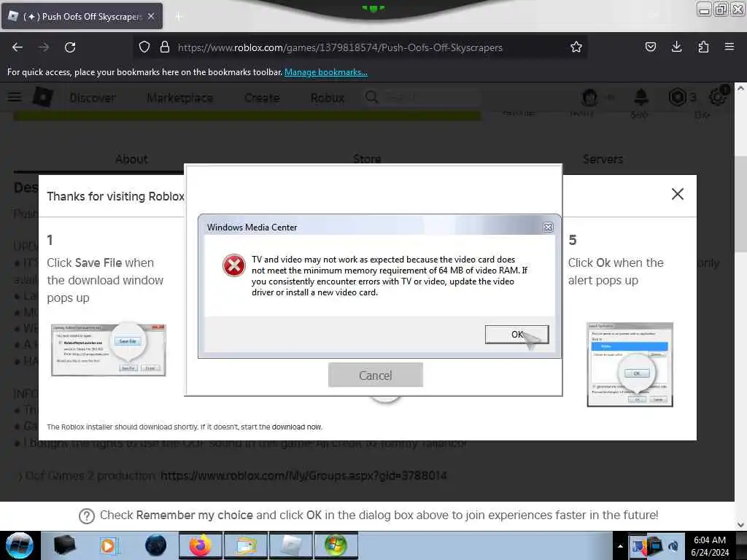Close the Push Oofs Off Skyscrapers tab

151,16
